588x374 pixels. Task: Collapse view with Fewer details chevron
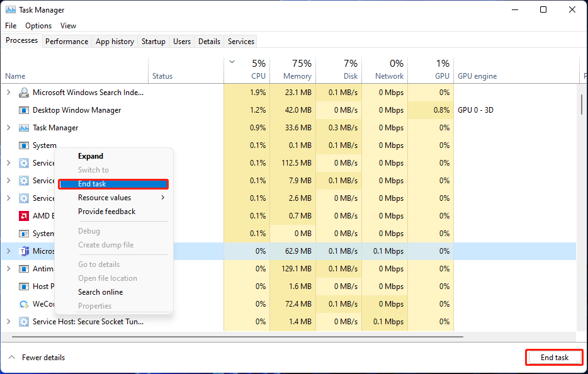click(x=11, y=357)
